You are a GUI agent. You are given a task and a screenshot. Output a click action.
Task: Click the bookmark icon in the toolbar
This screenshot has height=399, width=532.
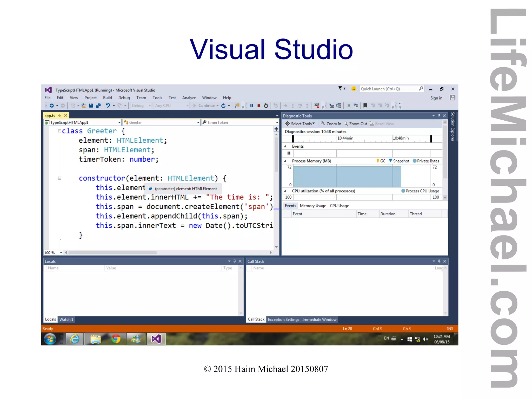point(365,106)
